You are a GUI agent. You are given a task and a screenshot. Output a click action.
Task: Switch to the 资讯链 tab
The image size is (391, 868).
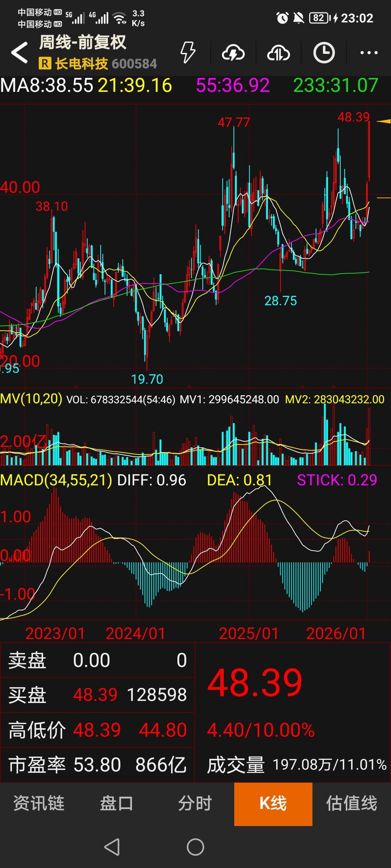point(39,803)
